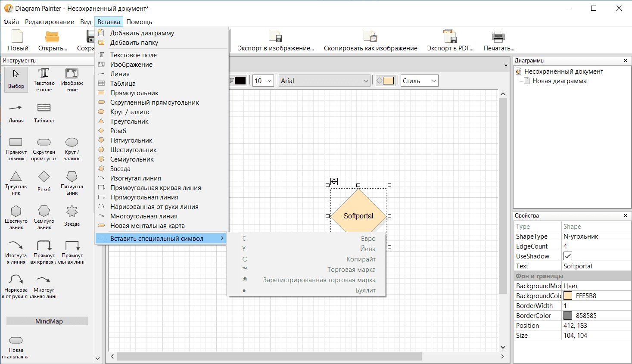Expand Вставить специальный символ submenu
Screen dimensions: 632x364
pyautogui.click(x=162, y=238)
